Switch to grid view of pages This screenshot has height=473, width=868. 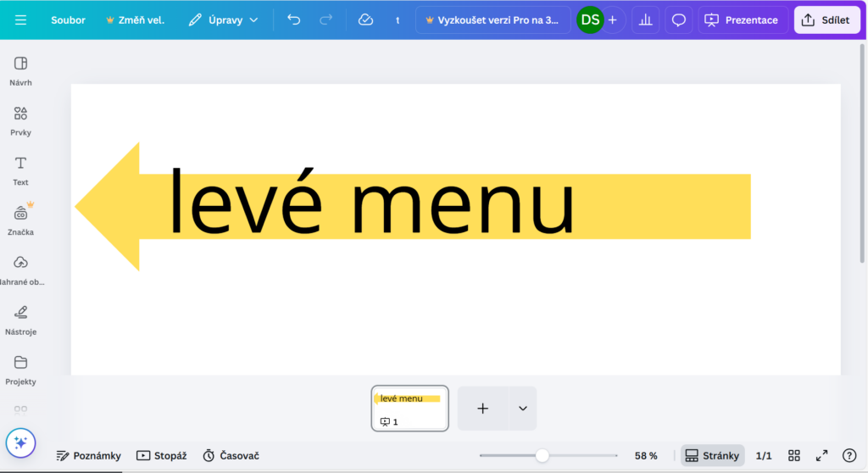[x=794, y=455]
